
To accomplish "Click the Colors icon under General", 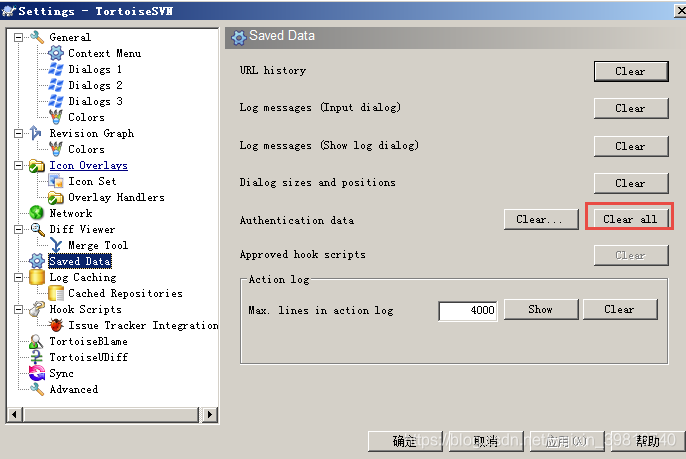I will tap(56, 117).
